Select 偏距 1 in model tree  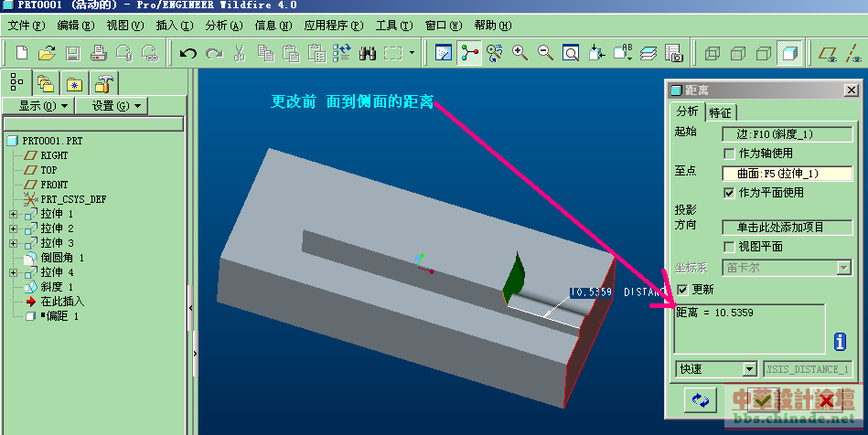tap(59, 316)
